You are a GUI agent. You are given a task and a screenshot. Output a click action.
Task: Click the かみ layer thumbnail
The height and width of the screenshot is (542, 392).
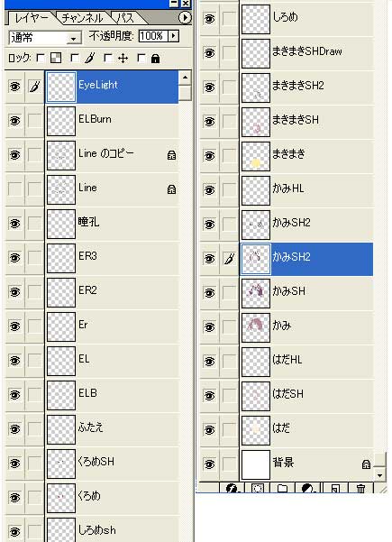[256, 327]
